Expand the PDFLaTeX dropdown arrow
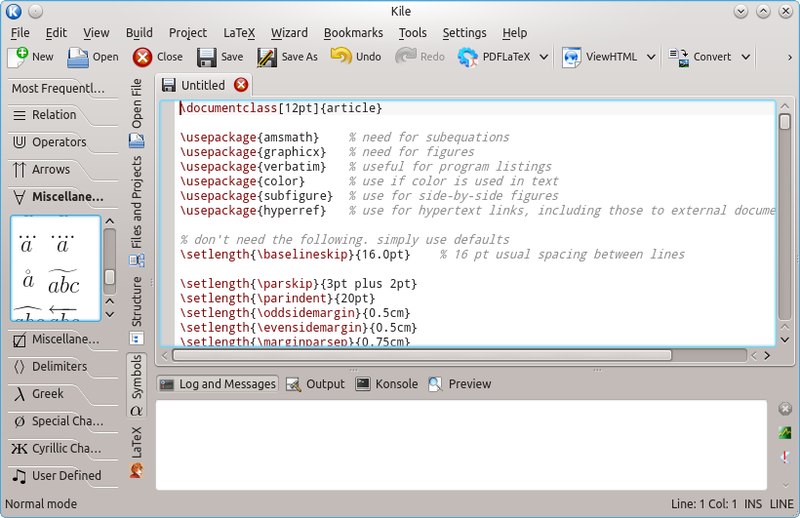The height and width of the screenshot is (518, 800). click(x=542, y=57)
